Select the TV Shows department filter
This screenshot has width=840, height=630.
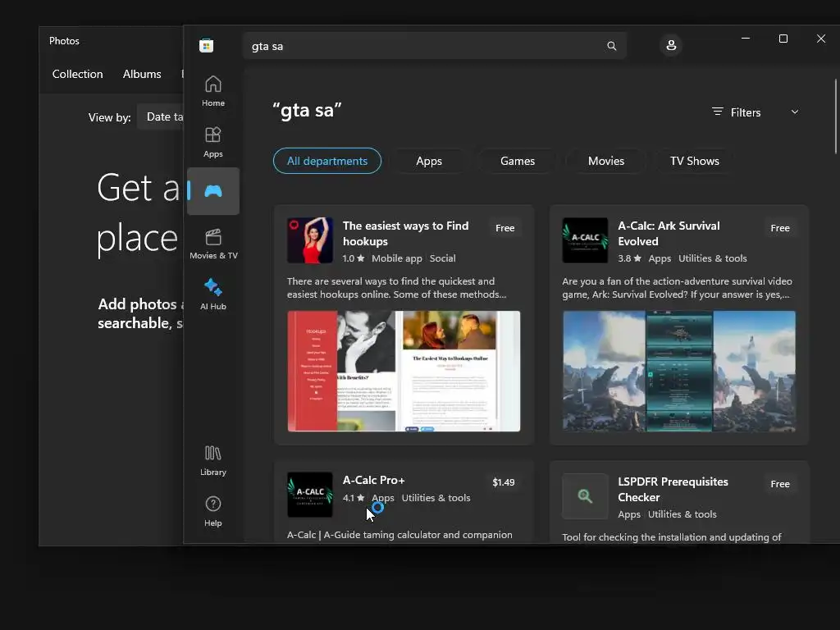(x=694, y=161)
